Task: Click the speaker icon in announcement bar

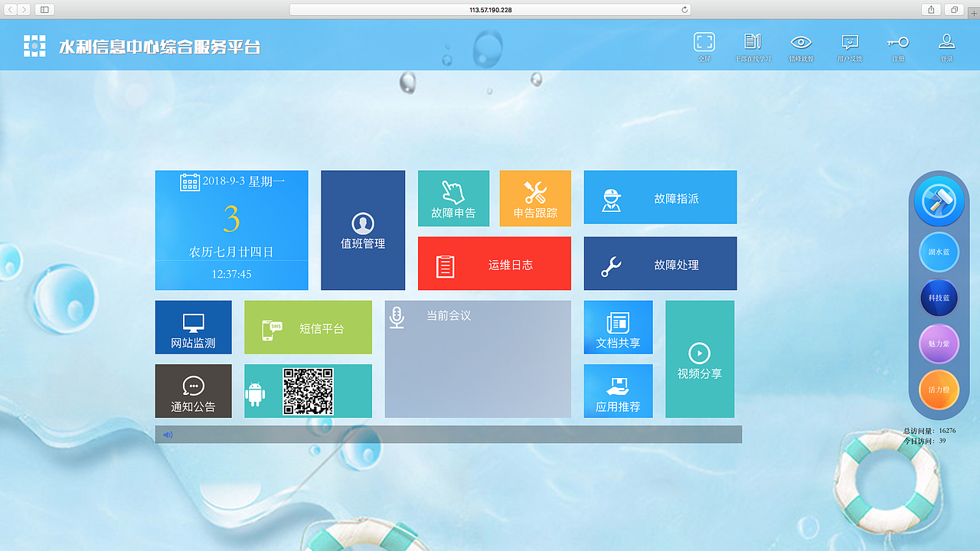Action: coord(168,435)
